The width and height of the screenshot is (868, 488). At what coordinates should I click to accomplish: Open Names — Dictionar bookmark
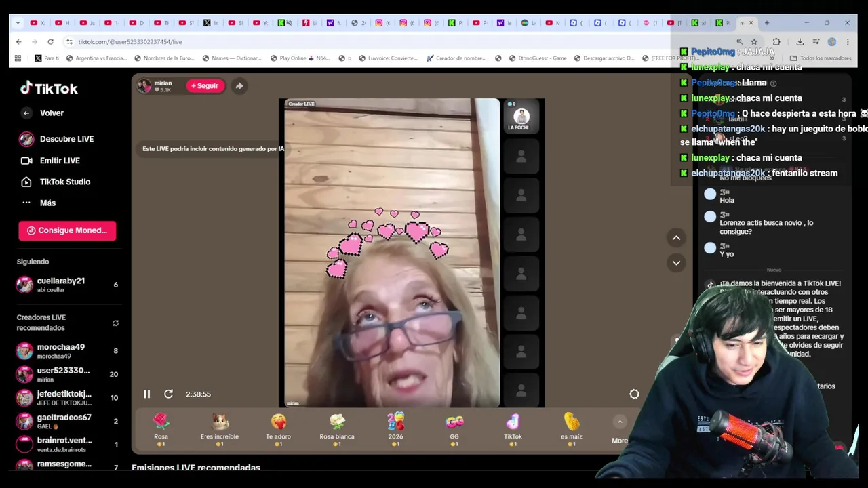(x=231, y=58)
